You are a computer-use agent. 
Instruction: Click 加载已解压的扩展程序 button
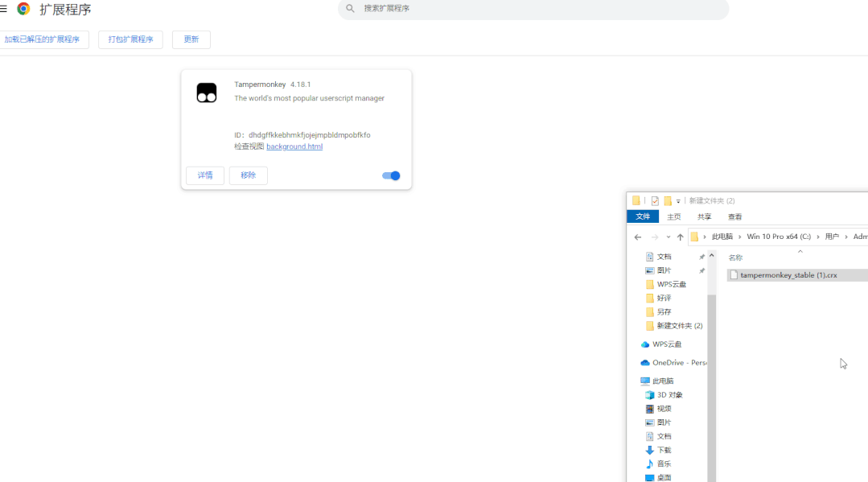click(42, 39)
